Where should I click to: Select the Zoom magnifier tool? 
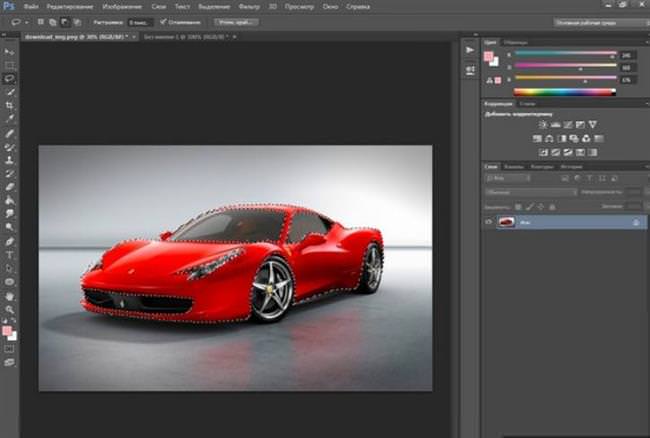coord(10,310)
